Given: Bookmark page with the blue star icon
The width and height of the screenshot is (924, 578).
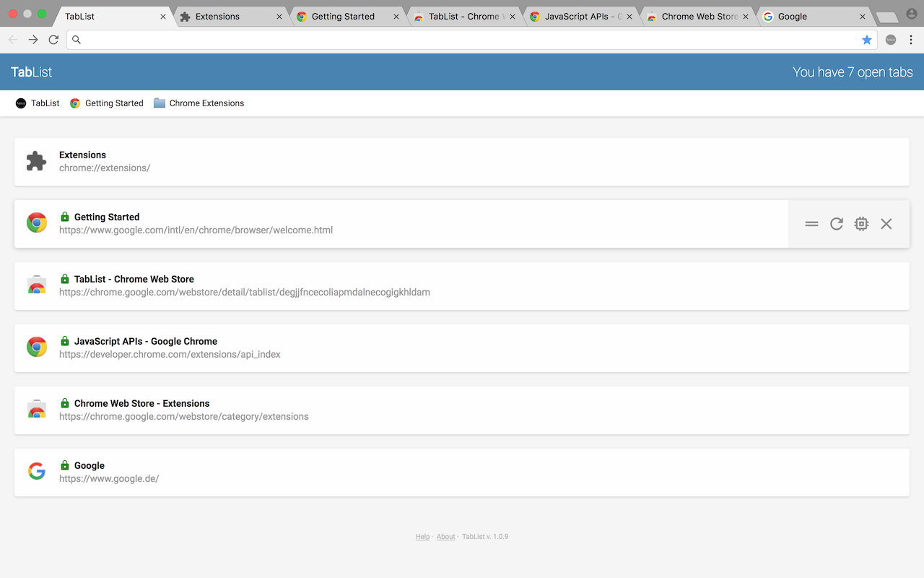Looking at the screenshot, I should tap(867, 40).
